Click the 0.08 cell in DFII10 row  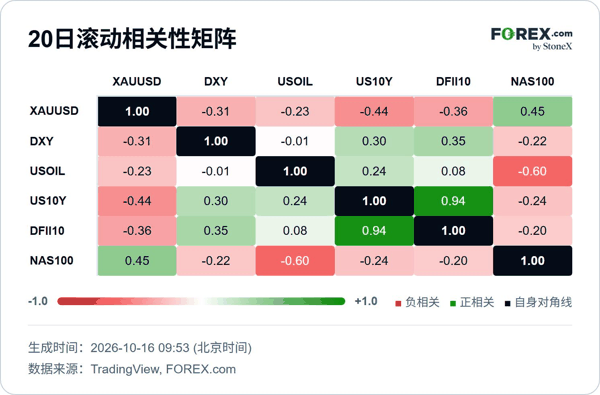(x=295, y=231)
